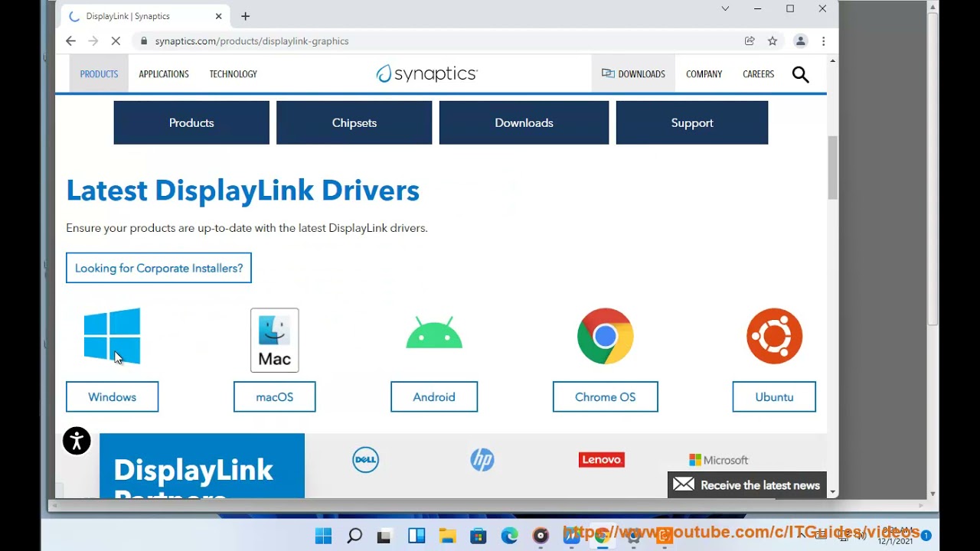980x551 pixels.
Task: Click the dark blue Downloads button
Action: tap(524, 122)
